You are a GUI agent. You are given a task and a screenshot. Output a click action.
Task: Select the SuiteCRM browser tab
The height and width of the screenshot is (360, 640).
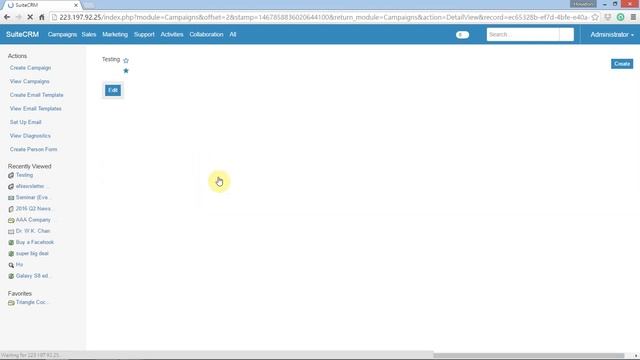point(41,5)
